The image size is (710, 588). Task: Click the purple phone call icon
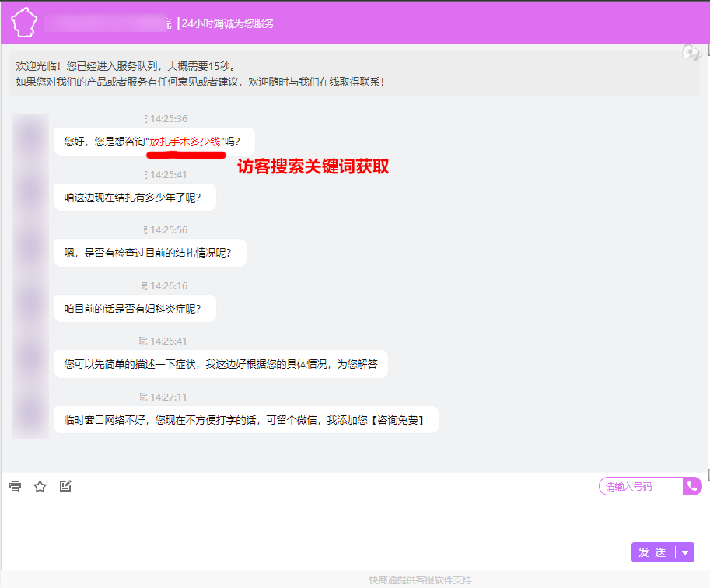pyautogui.click(x=691, y=486)
